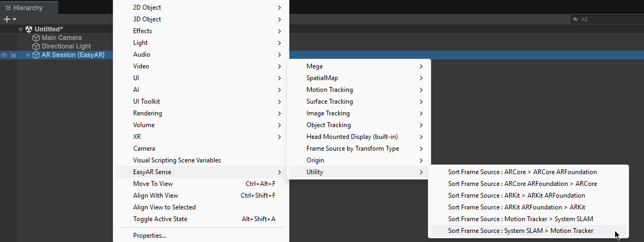This screenshot has width=644, height=242.
Task: Click the cube icon of AR Session (EasyAR)
Action: tap(36, 55)
